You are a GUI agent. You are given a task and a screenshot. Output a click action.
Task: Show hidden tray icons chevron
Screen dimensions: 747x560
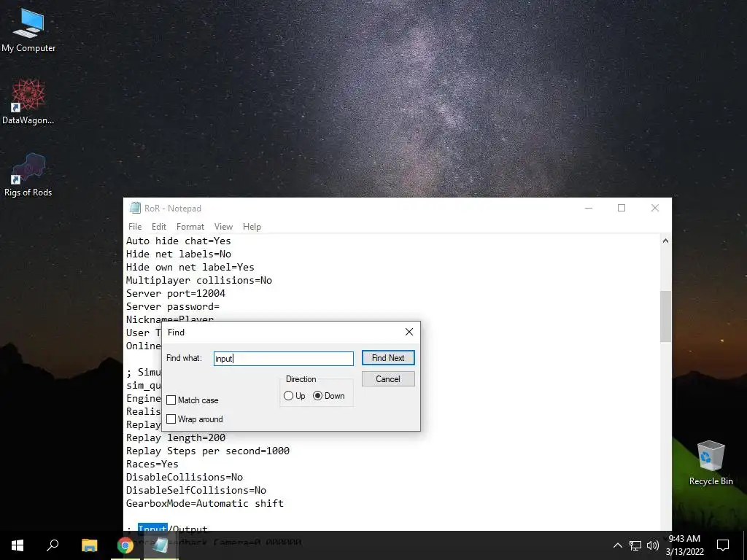pyautogui.click(x=617, y=545)
